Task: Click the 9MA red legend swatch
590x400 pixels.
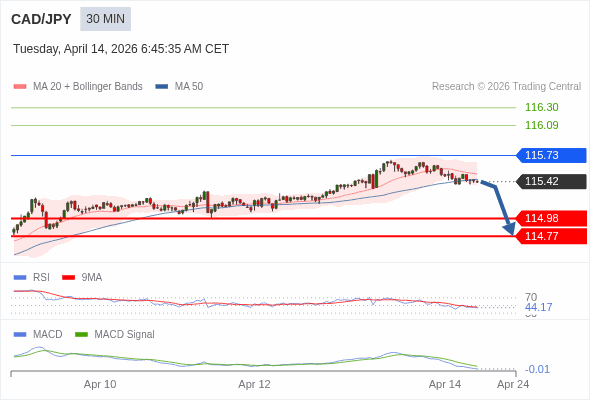Action: (x=68, y=278)
